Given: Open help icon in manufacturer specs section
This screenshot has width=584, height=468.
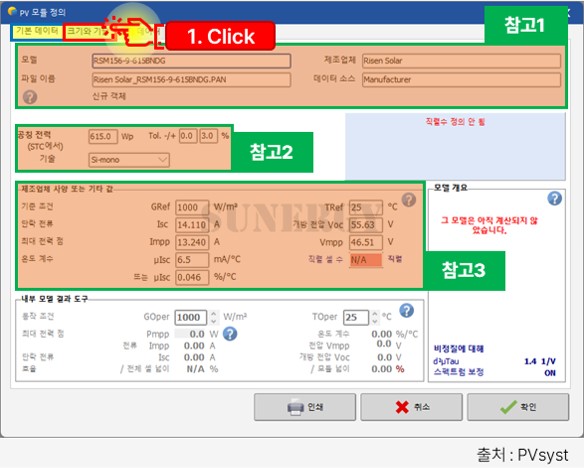Looking at the screenshot, I should pyautogui.click(x=409, y=200).
